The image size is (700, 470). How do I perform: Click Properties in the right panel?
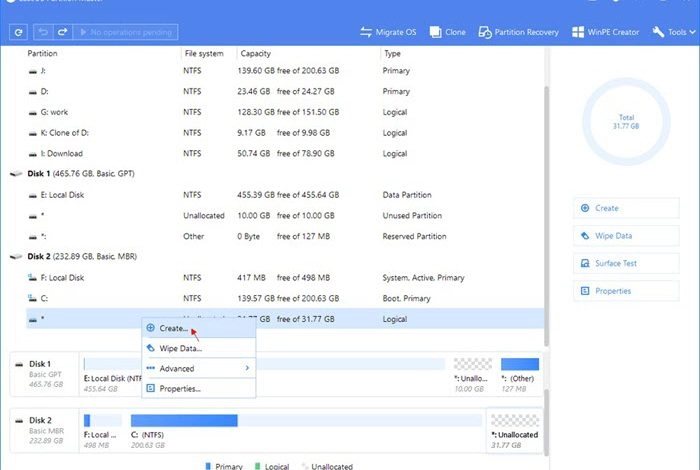click(626, 291)
